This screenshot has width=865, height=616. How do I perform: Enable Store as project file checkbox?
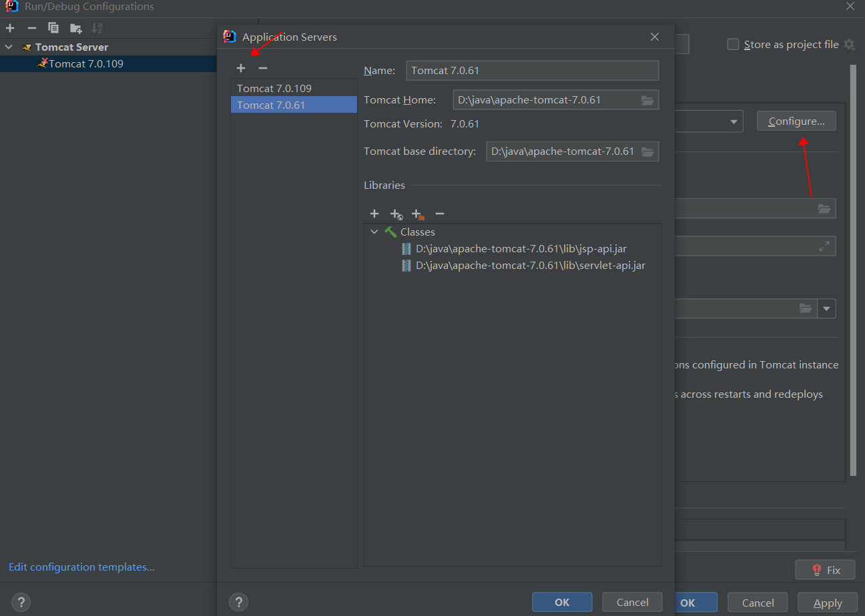pos(733,45)
